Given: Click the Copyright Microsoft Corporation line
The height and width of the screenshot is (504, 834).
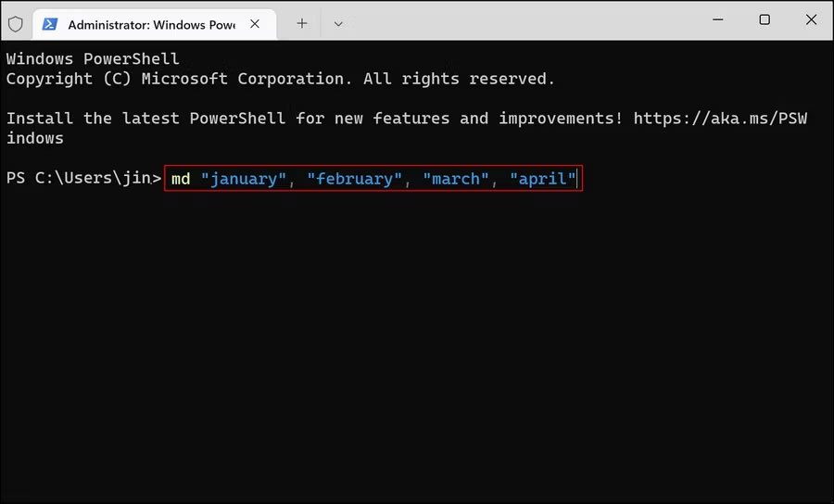Looking at the screenshot, I should tap(280, 79).
